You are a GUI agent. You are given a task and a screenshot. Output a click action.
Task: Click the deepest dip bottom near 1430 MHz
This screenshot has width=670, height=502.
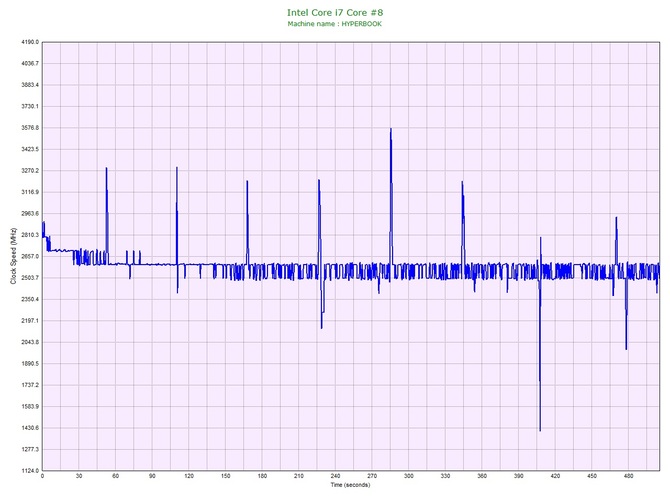coord(540,430)
